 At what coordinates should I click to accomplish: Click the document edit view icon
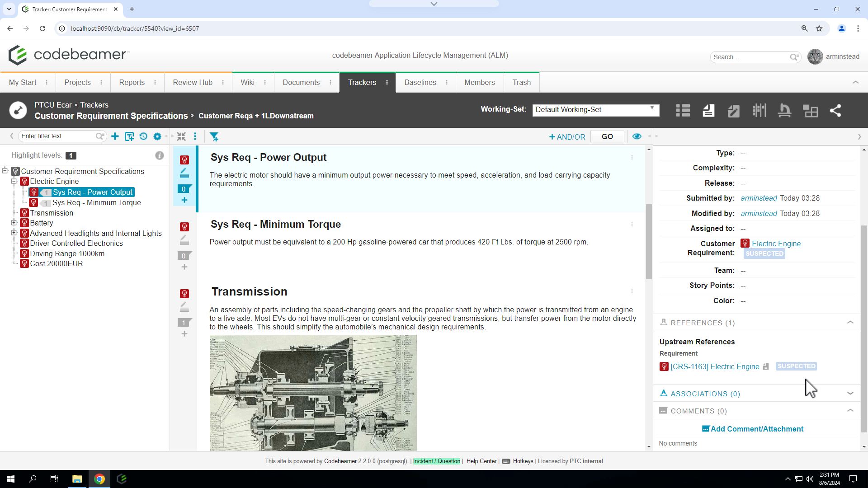click(x=733, y=111)
